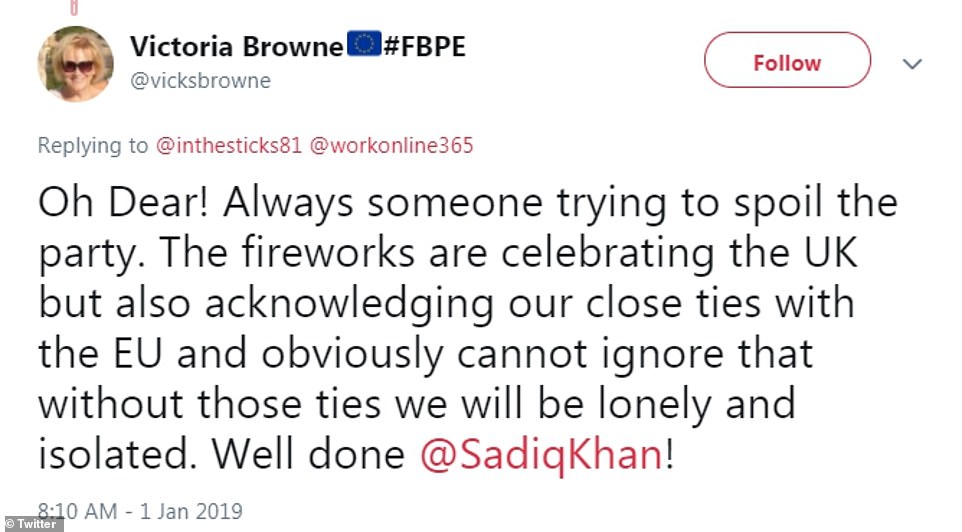This screenshot has height=532, width=962.
Task: Click Victoria Browne's profile avatar photo
Action: [x=76, y=64]
